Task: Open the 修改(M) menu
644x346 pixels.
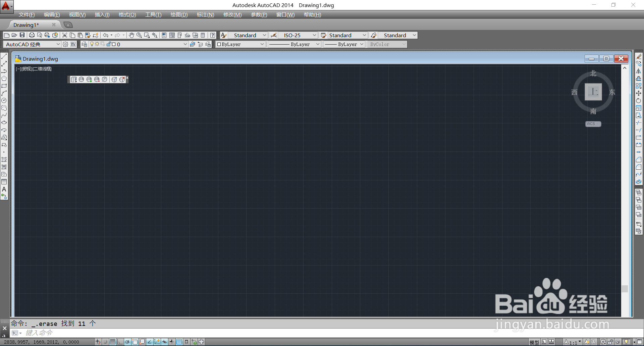Action: click(232, 15)
